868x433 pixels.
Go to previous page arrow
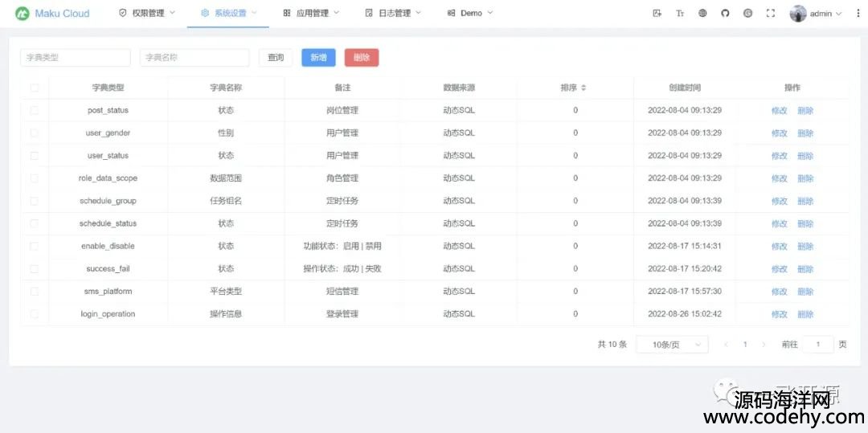(x=727, y=345)
